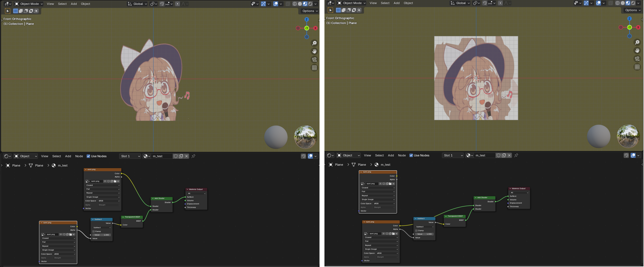Open the Node menu in left node editor

pyautogui.click(x=79, y=156)
